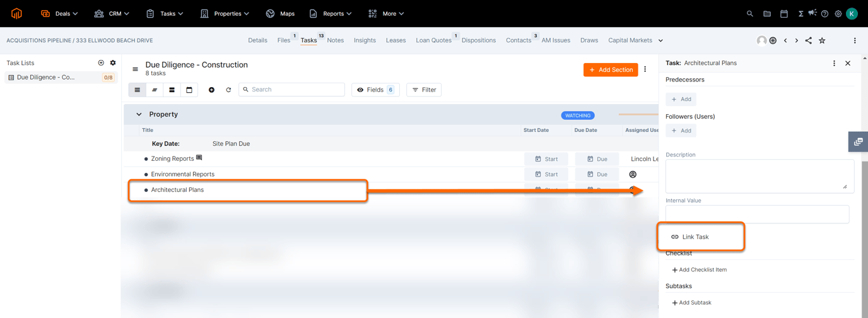Open the Properties dropdown menu
The height and width of the screenshot is (318, 868).
pos(225,13)
